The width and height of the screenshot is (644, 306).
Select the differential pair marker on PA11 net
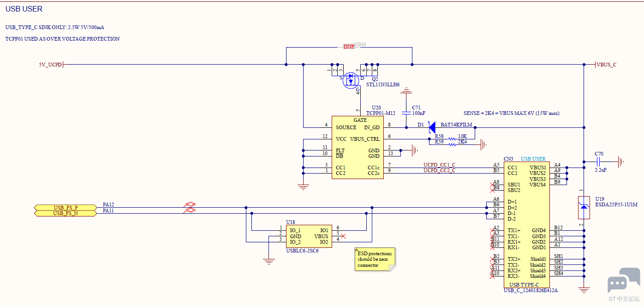coord(190,210)
